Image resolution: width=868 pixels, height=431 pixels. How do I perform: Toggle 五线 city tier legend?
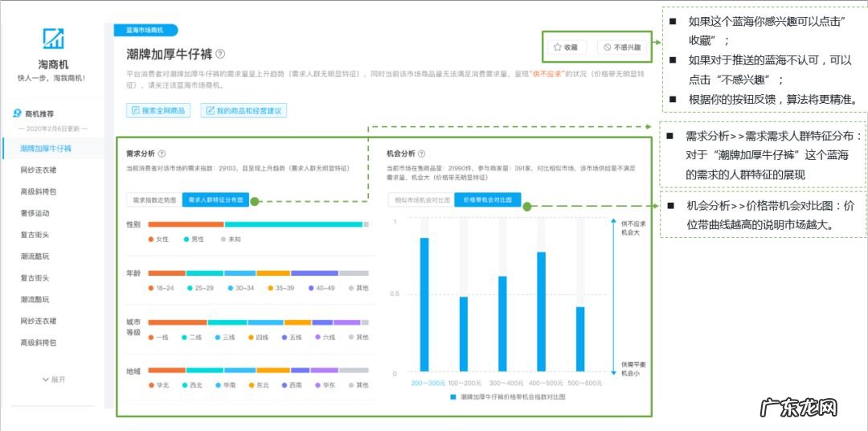pos(293,337)
